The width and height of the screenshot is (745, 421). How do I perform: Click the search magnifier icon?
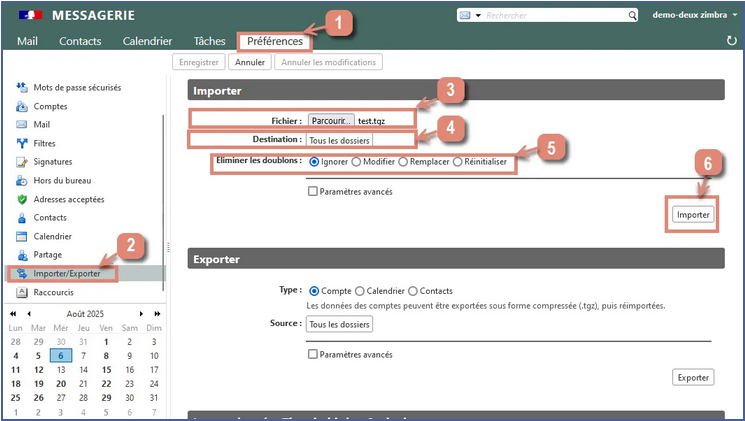[631, 16]
